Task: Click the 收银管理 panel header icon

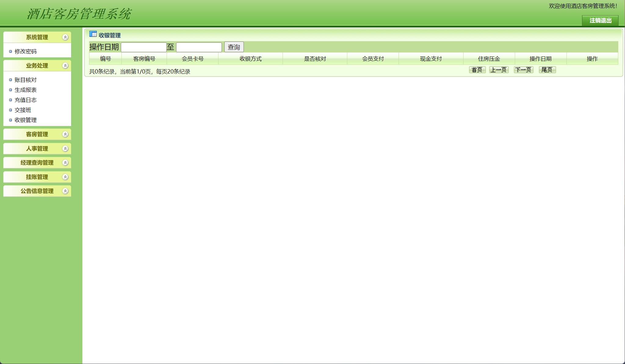Action: [92, 35]
